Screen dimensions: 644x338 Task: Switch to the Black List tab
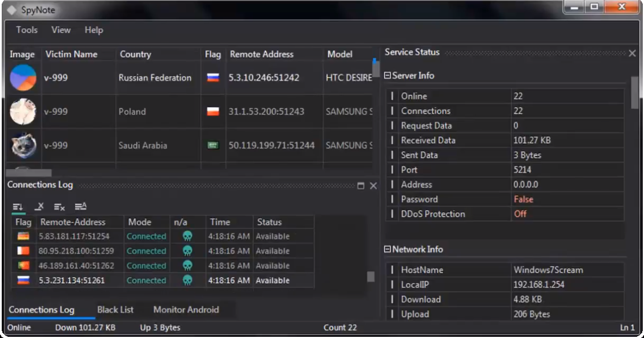click(114, 310)
